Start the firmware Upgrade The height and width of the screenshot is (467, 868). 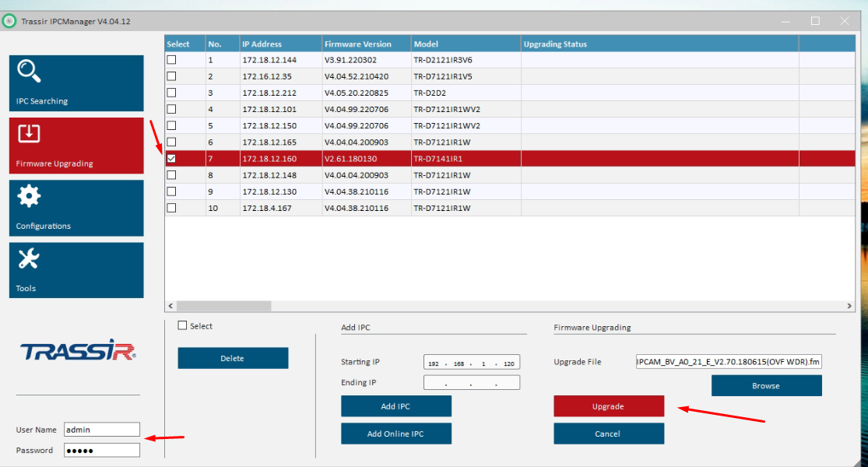click(x=609, y=406)
